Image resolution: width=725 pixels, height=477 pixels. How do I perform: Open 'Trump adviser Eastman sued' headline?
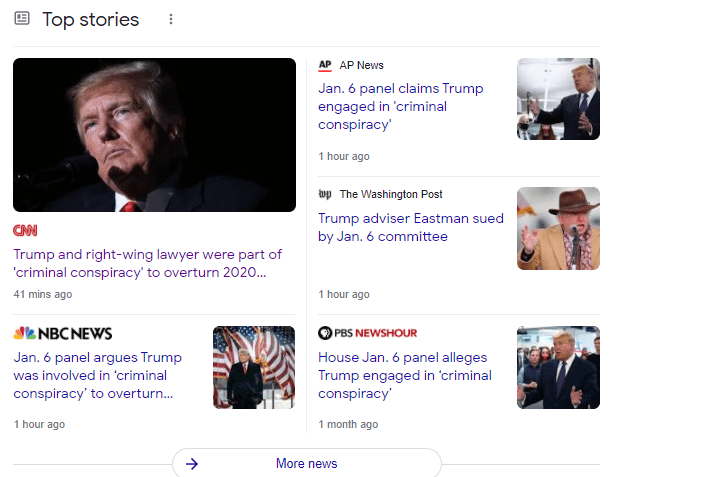point(411,227)
